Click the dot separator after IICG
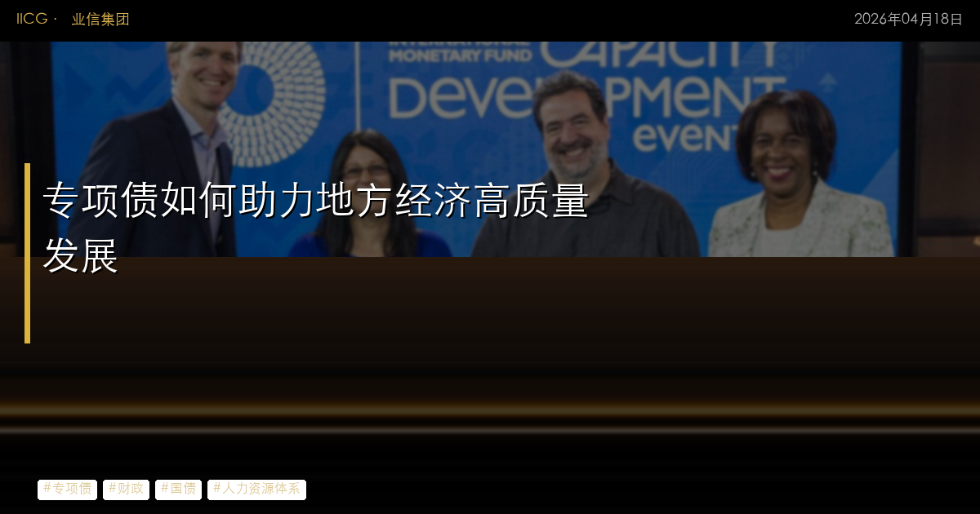The height and width of the screenshot is (514, 980). tap(56, 20)
